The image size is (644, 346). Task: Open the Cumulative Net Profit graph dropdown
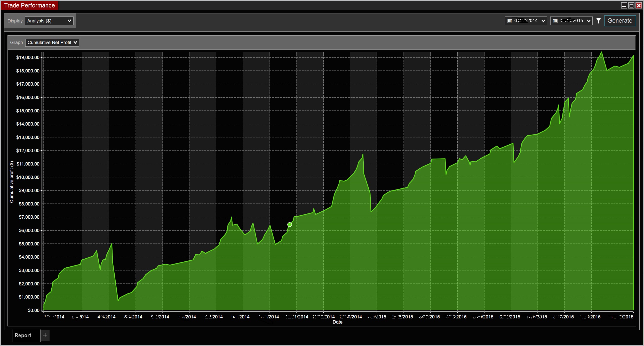point(52,43)
